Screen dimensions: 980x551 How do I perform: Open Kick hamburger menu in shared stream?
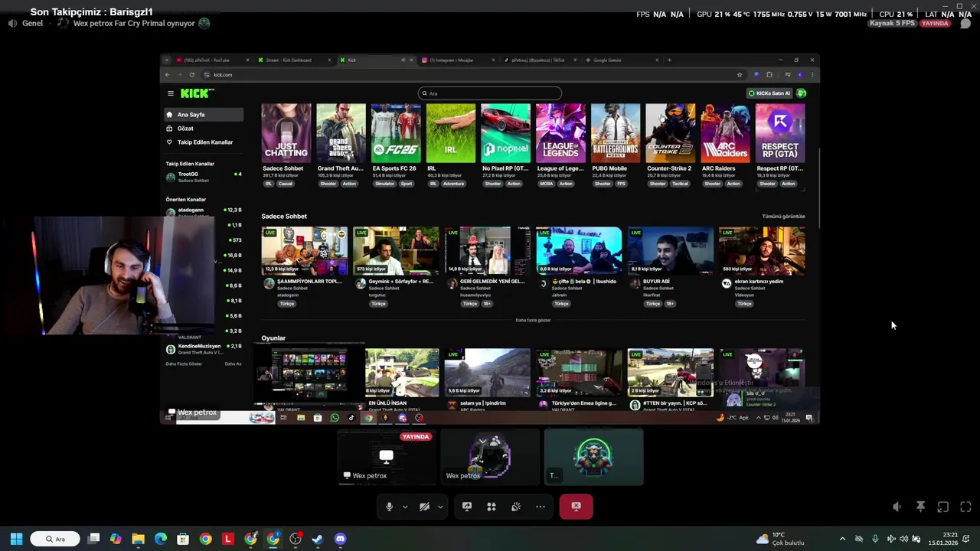pos(171,93)
